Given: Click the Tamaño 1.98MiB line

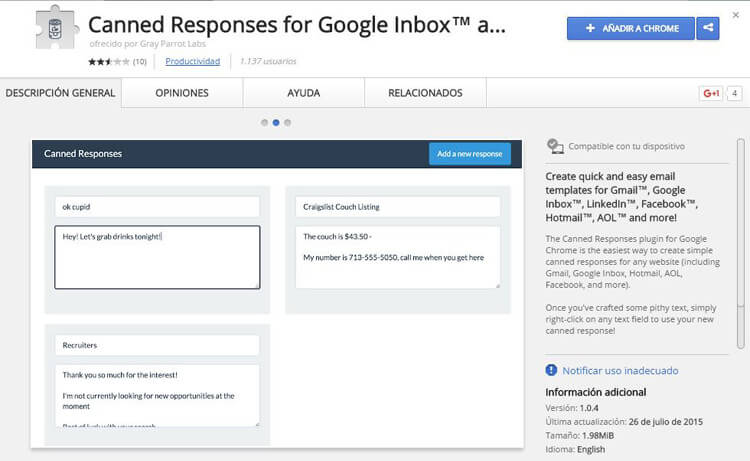Looking at the screenshot, I should tap(579, 436).
